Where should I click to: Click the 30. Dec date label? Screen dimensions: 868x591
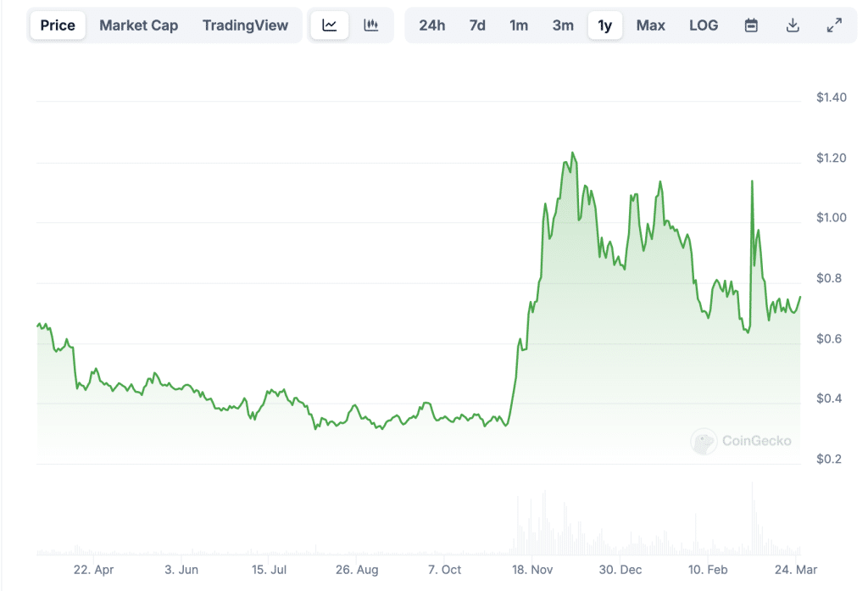620,570
